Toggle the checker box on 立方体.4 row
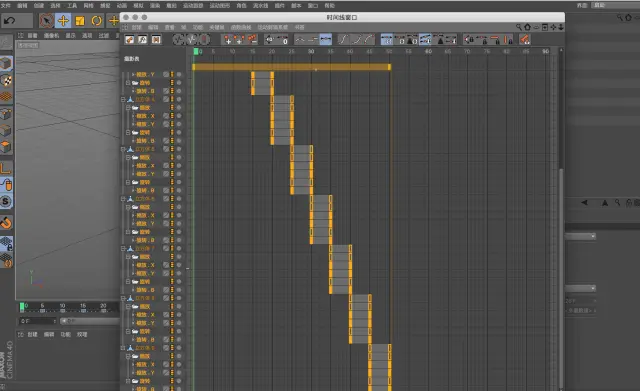 point(166,99)
